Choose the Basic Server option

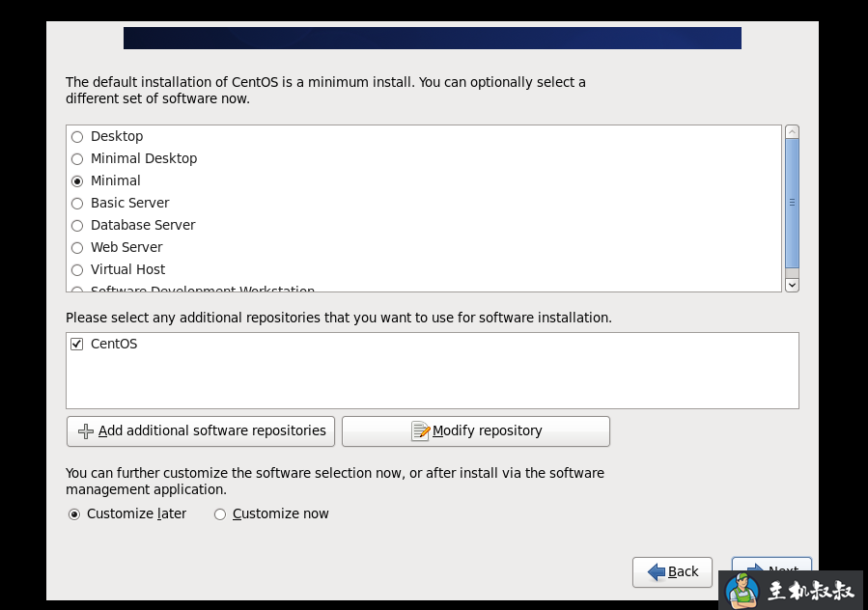(x=77, y=203)
